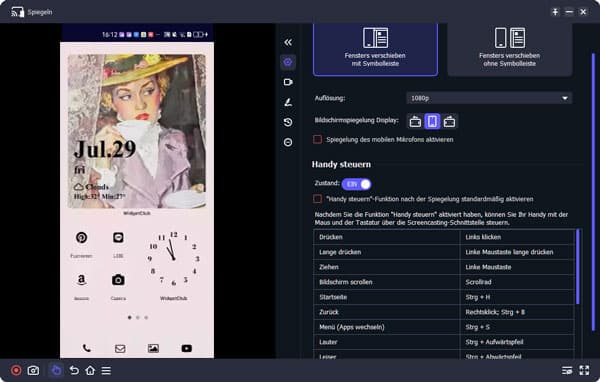Click the 'Rechtsklick; Strg + B' cell

[517, 312]
